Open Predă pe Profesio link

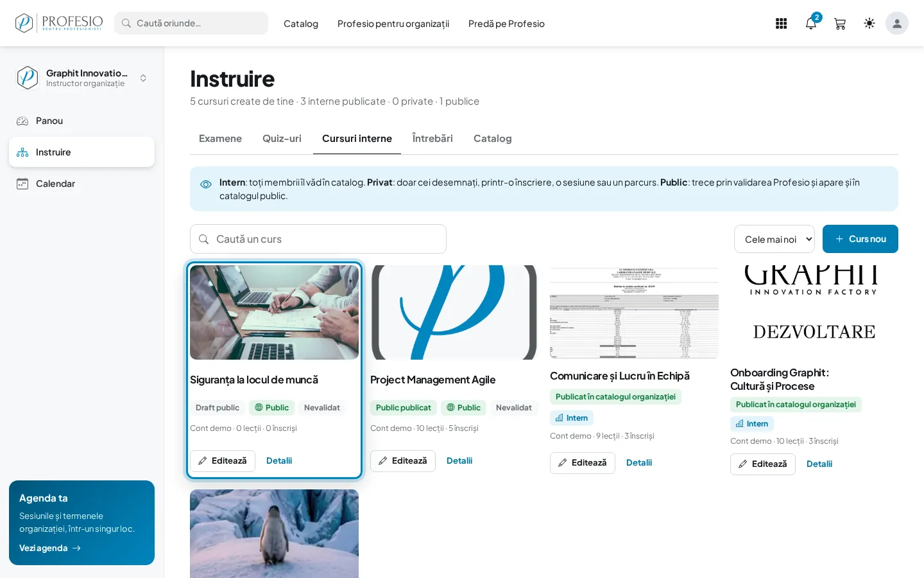[506, 24]
